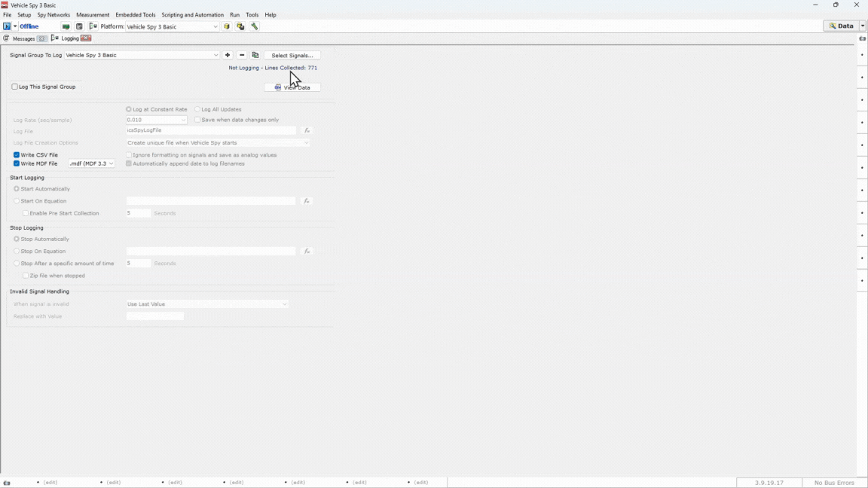Expand the Signal Group To Log dropdown
Screen dimensions: 868x488
(x=215, y=55)
